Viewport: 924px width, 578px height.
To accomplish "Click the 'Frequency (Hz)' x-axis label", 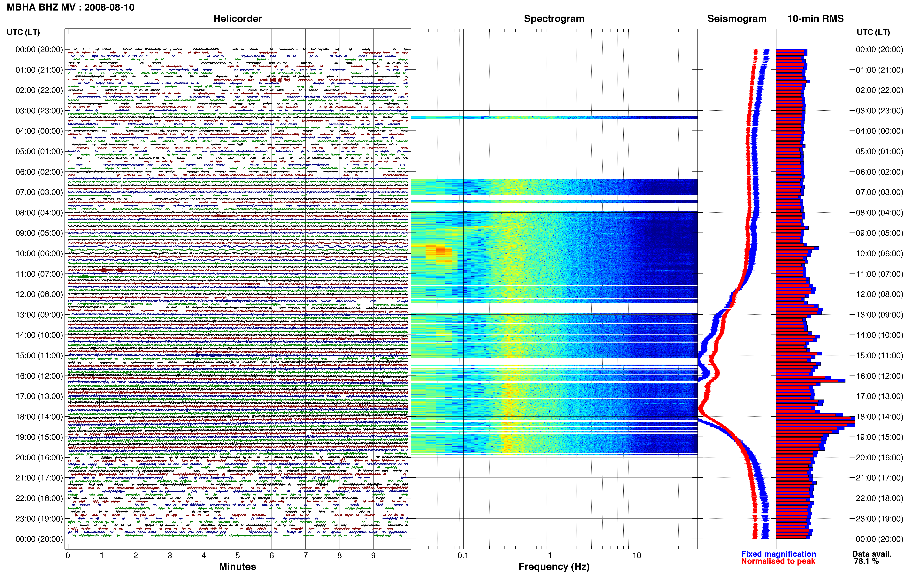I will pyautogui.click(x=554, y=566).
